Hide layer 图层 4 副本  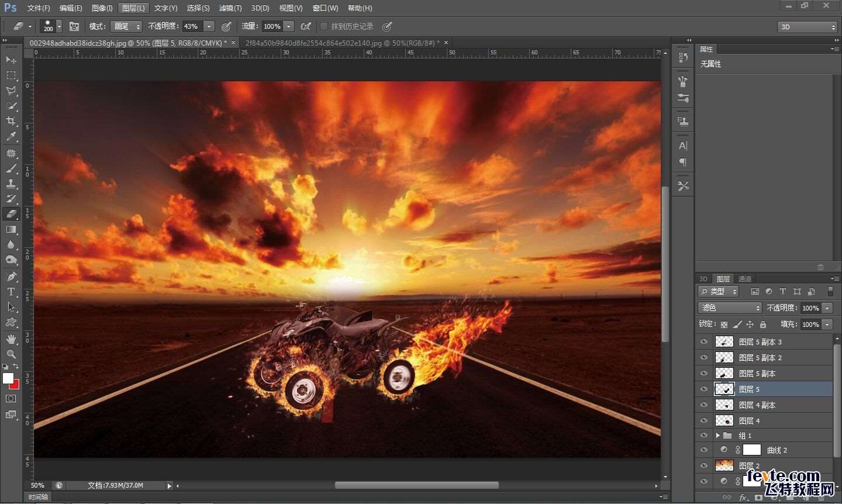point(704,405)
